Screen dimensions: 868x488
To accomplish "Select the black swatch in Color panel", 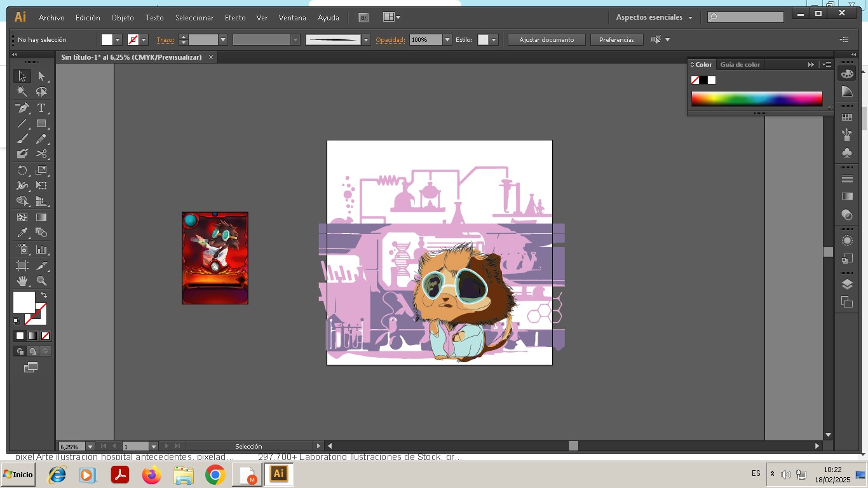I will [x=703, y=80].
